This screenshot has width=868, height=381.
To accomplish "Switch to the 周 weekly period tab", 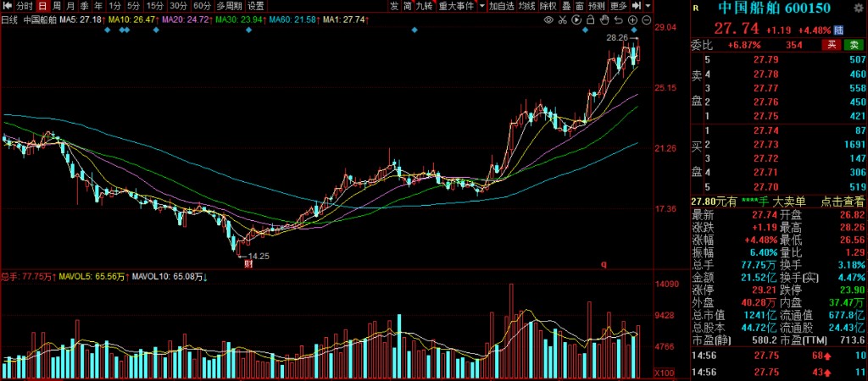I will pos(56,6).
